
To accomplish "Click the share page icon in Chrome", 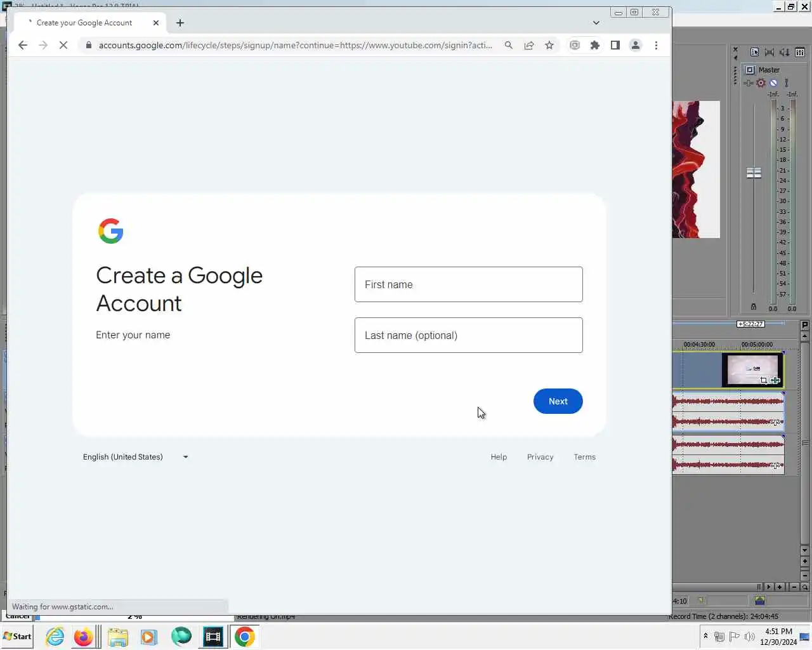I will click(529, 45).
